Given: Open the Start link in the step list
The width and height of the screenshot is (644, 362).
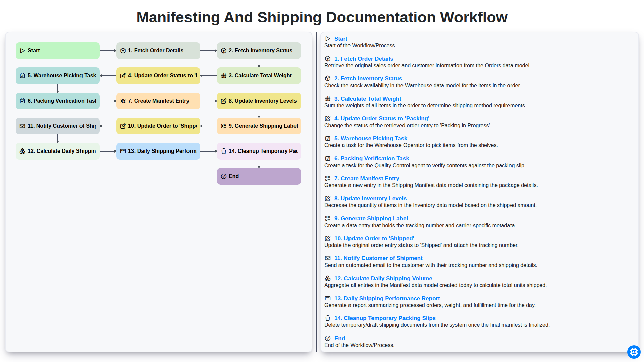Looking at the screenshot, I should coord(340,39).
